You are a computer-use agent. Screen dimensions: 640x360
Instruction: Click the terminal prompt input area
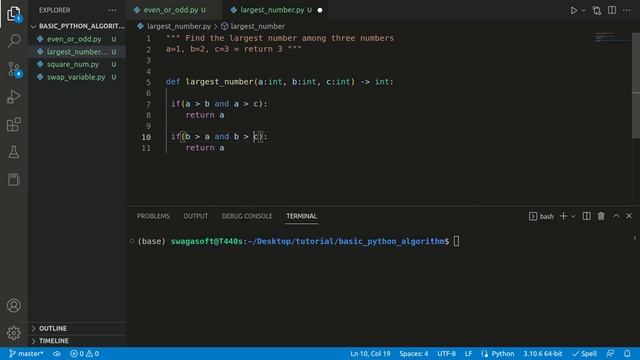456,241
